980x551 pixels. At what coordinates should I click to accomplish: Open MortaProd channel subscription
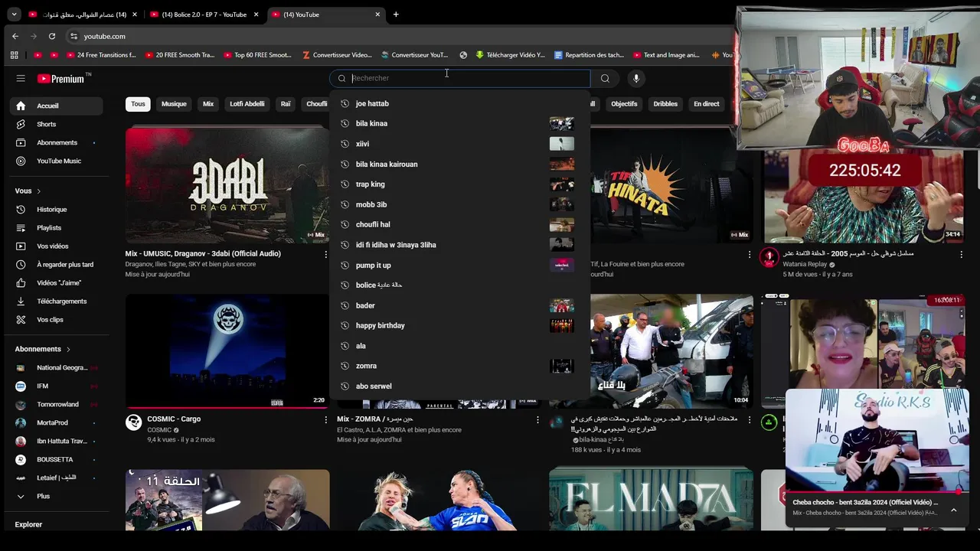[x=56, y=422]
